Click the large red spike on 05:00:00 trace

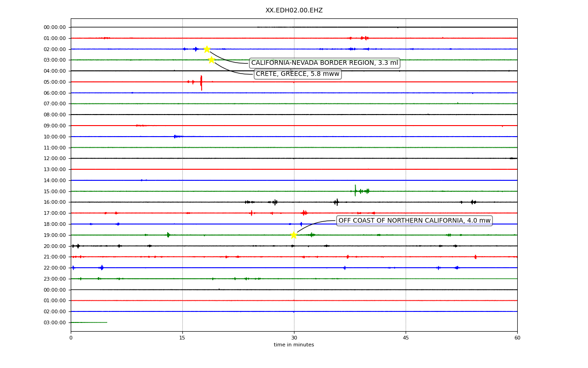201,83
